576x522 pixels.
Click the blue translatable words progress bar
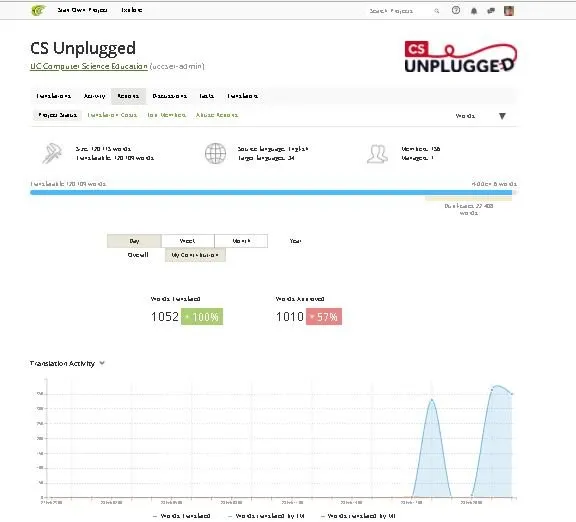pyautogui.click(x=271, y=192)
